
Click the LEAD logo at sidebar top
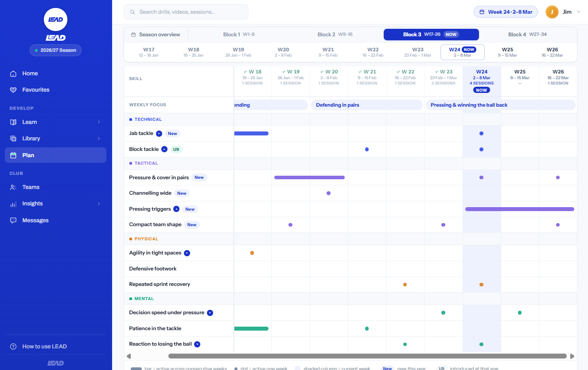click(x=56, y=19)
